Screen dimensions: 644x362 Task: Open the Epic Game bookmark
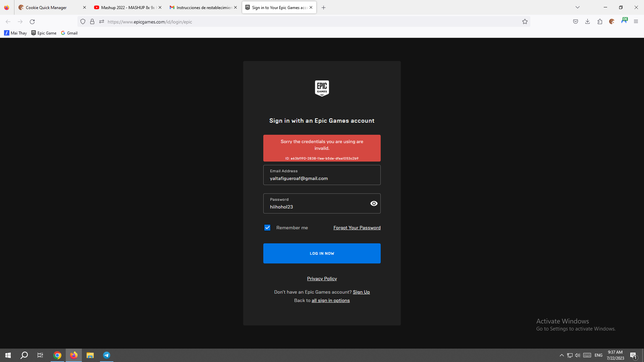(x=44, y=33)
